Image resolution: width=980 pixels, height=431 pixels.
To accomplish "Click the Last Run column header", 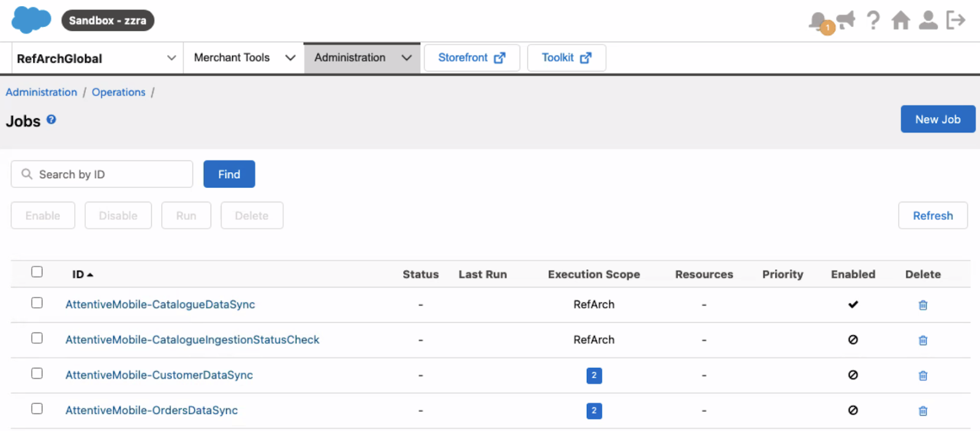I will [483, 274].
